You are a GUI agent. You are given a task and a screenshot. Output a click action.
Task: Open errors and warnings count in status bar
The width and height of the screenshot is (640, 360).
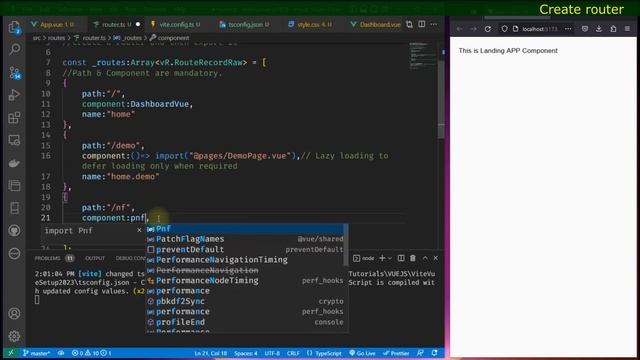91,353
